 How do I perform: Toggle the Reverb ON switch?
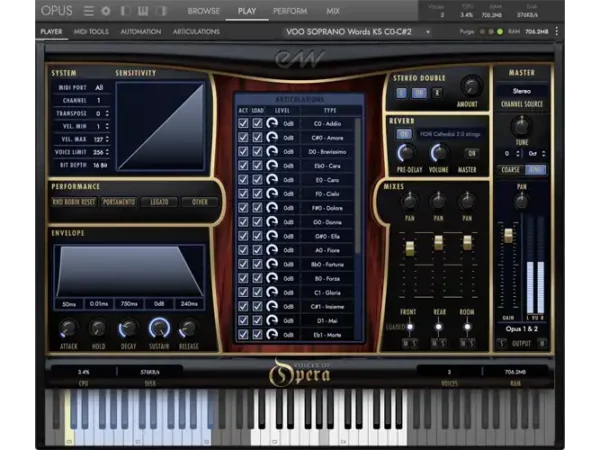coord(403,134)
